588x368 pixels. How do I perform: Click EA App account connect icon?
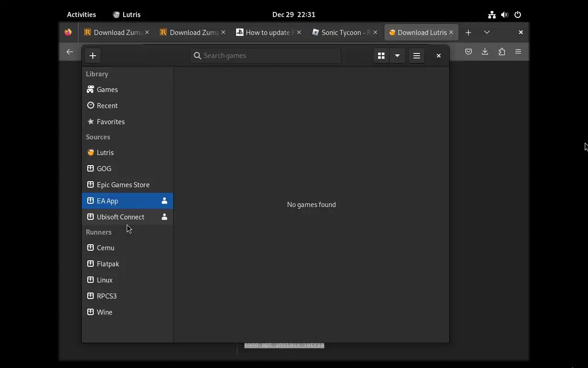(x=164, y=201)
